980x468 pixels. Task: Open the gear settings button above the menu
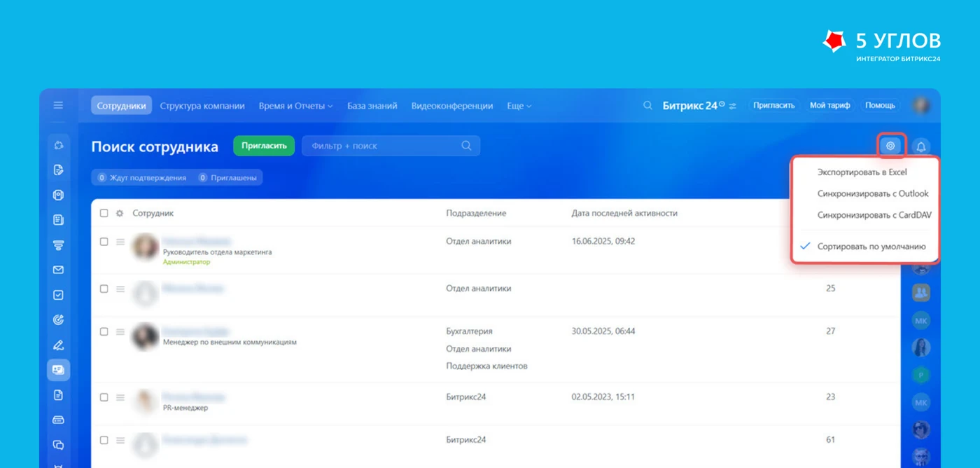pos(890,146)
